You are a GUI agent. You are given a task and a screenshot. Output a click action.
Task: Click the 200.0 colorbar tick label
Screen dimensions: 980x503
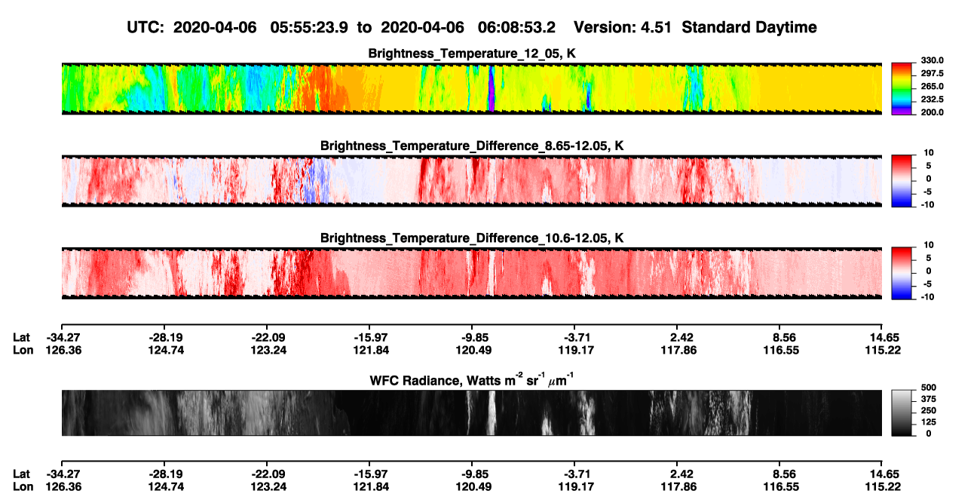(x=932, y=112)
